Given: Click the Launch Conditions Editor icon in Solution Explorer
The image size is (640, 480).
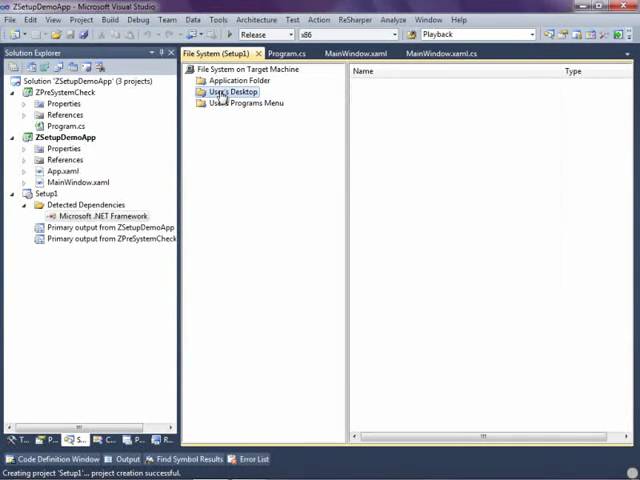Looking at the screenshot, I should (100, 67).
